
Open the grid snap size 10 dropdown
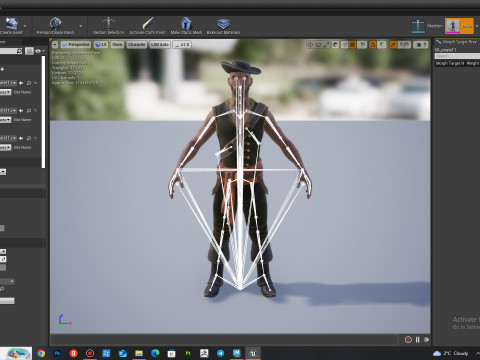coord(362,45)
